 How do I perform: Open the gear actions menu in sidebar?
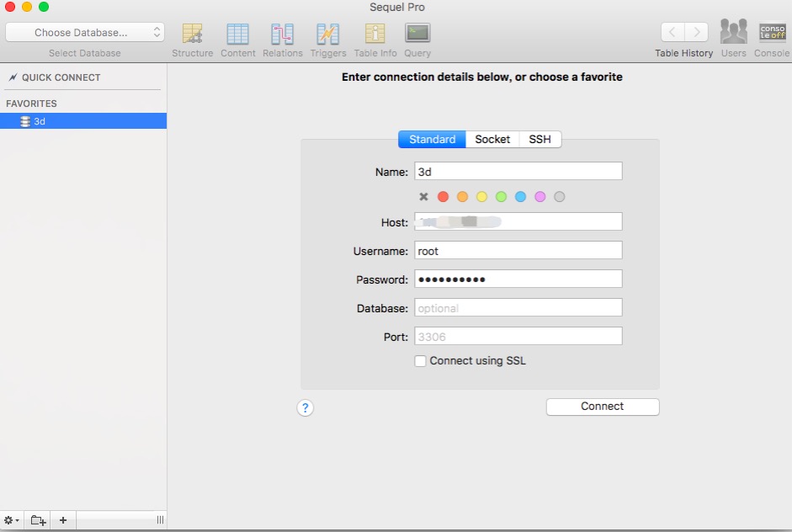[12, 520]
